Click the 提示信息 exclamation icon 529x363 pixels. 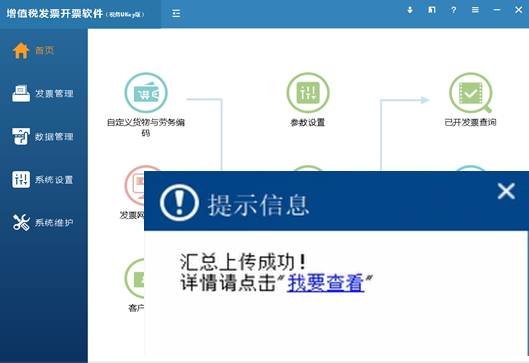pyautogui.click(x=179, y=202)
